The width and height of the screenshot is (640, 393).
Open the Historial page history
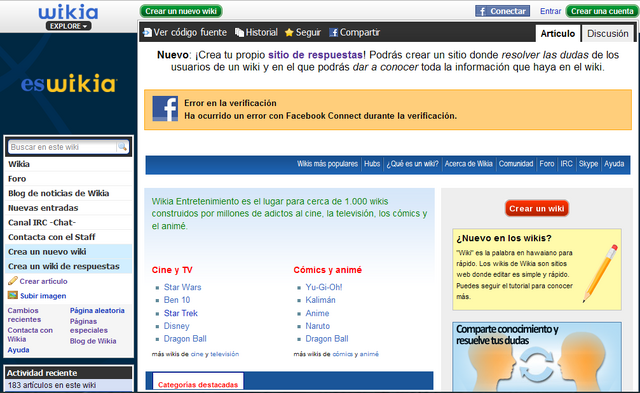(262, 32)
